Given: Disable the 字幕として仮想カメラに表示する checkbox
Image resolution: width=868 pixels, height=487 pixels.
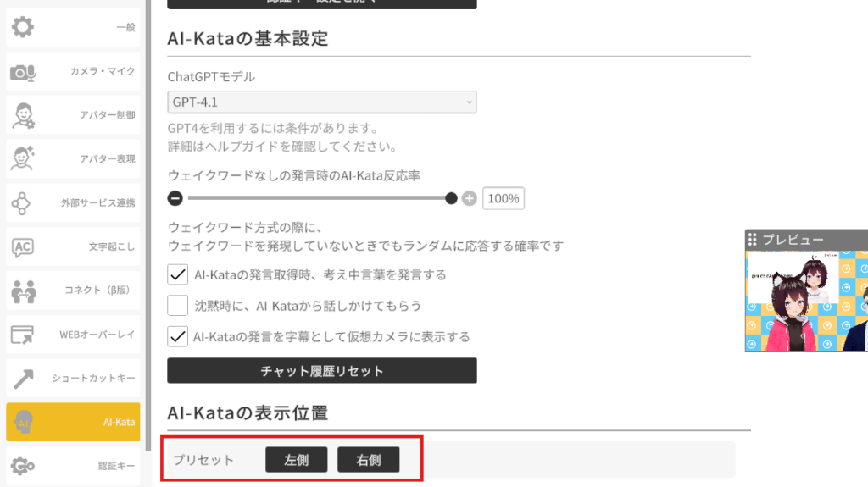Looking at the screenshot, I should click(x=178, y=336).
